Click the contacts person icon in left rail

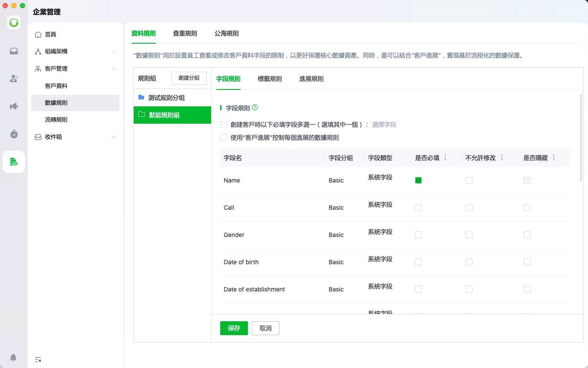(14, 79)
